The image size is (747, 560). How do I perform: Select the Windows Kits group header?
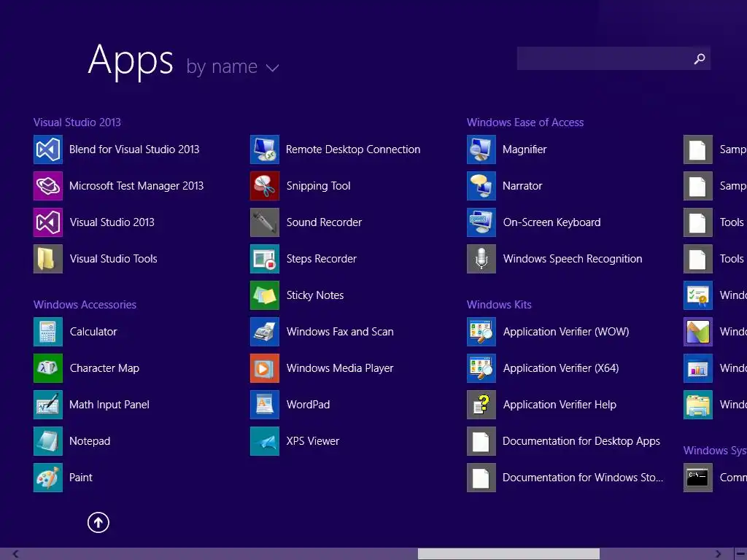[499, 305]
